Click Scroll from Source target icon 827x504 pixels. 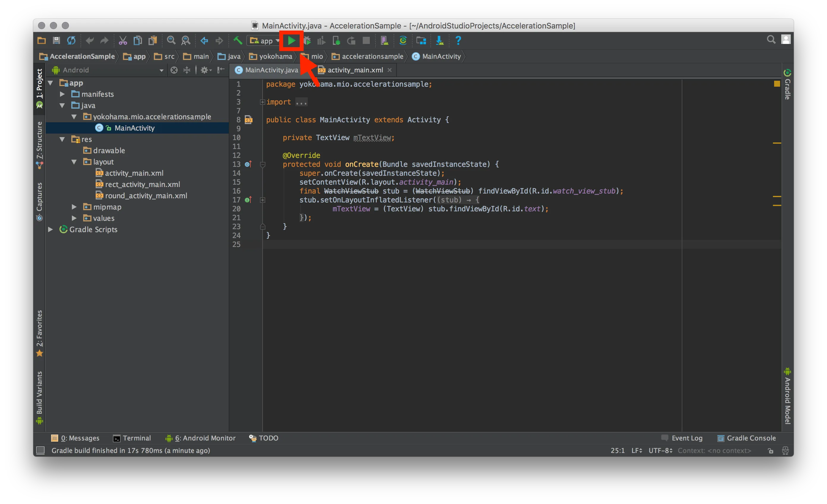pos(174,70)
